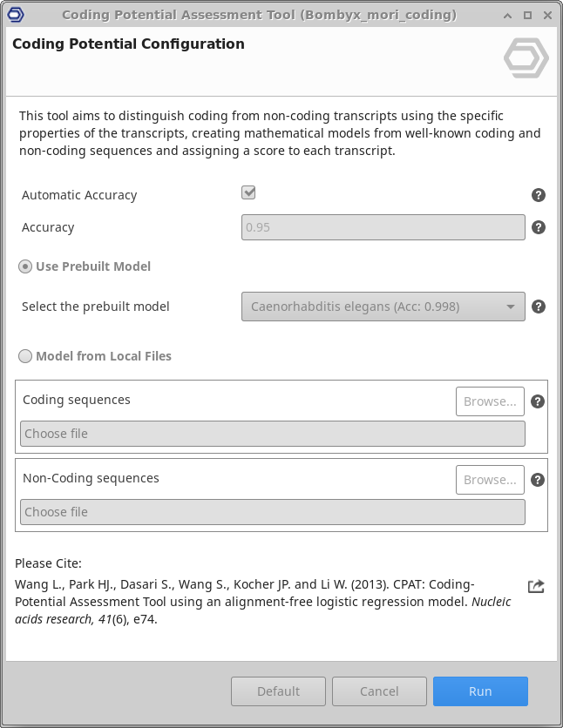This screenshot has height=728, width=563.
Task: Reset settings with Default button
Action: [278, 691]
